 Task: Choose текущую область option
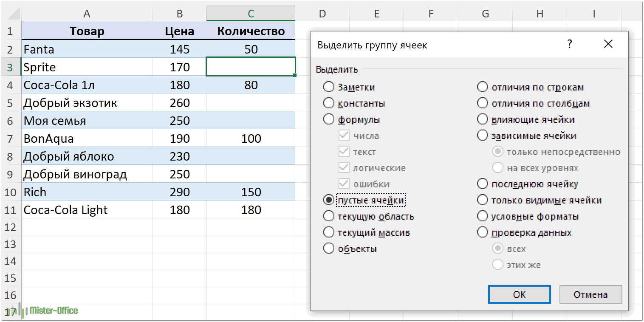[329, 216]
